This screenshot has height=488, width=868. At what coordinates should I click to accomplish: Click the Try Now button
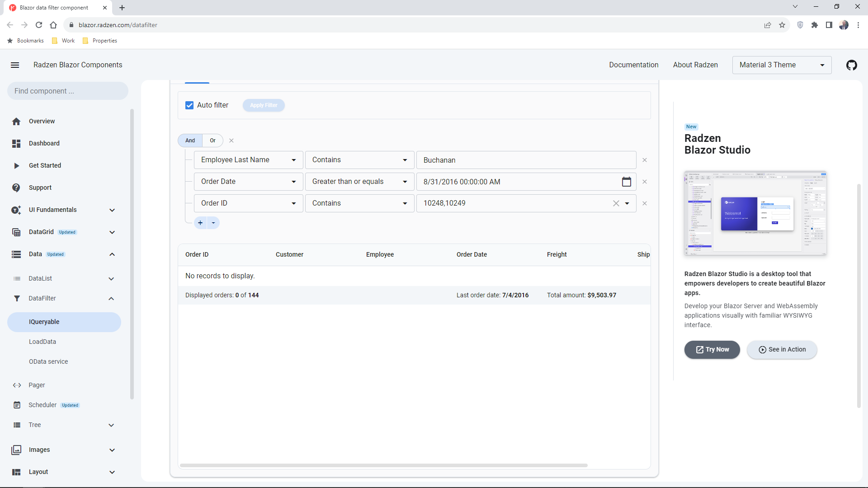click(712, 350)
